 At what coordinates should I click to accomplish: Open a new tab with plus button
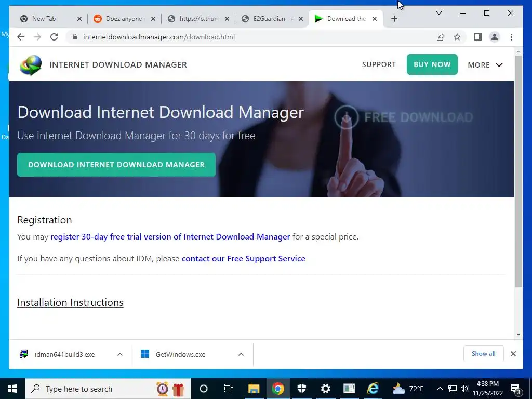tap(394, 19)
